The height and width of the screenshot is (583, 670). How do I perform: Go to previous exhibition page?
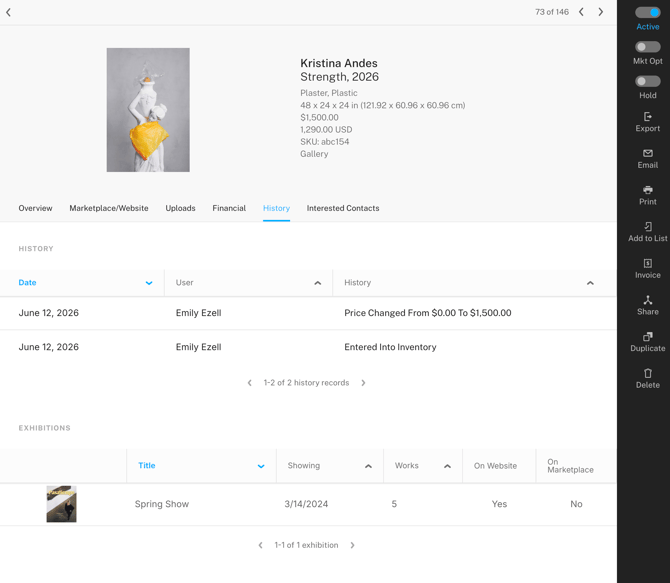[260, 545]
